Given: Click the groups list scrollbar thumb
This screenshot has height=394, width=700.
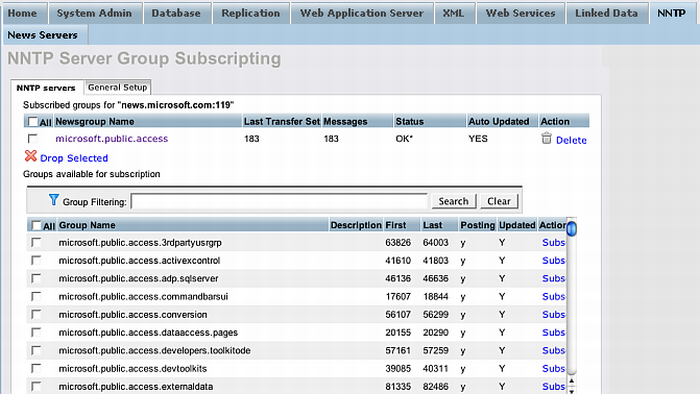Looking at the screenshot, I should pos(571,228).
